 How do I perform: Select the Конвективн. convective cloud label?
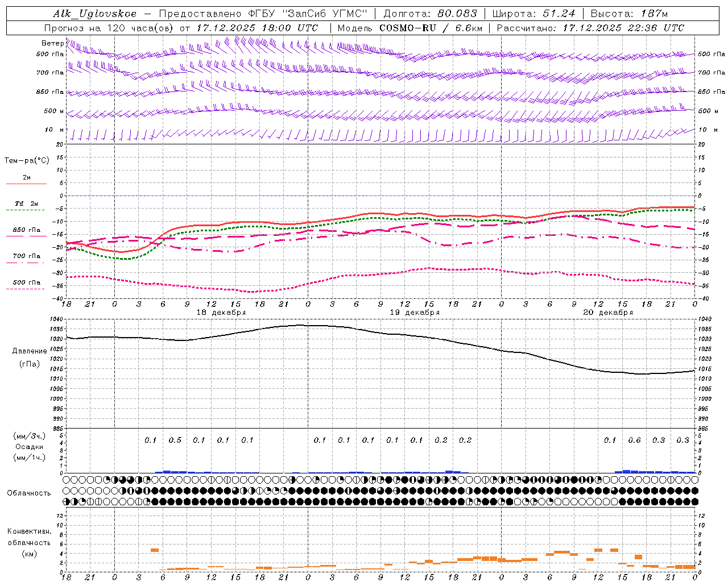point(30,531)
